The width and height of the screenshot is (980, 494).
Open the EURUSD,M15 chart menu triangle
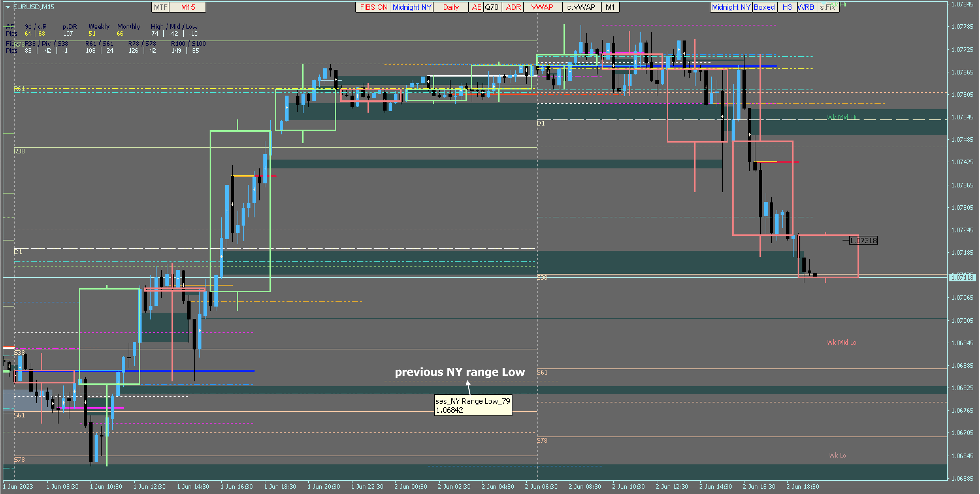point(7,7)
